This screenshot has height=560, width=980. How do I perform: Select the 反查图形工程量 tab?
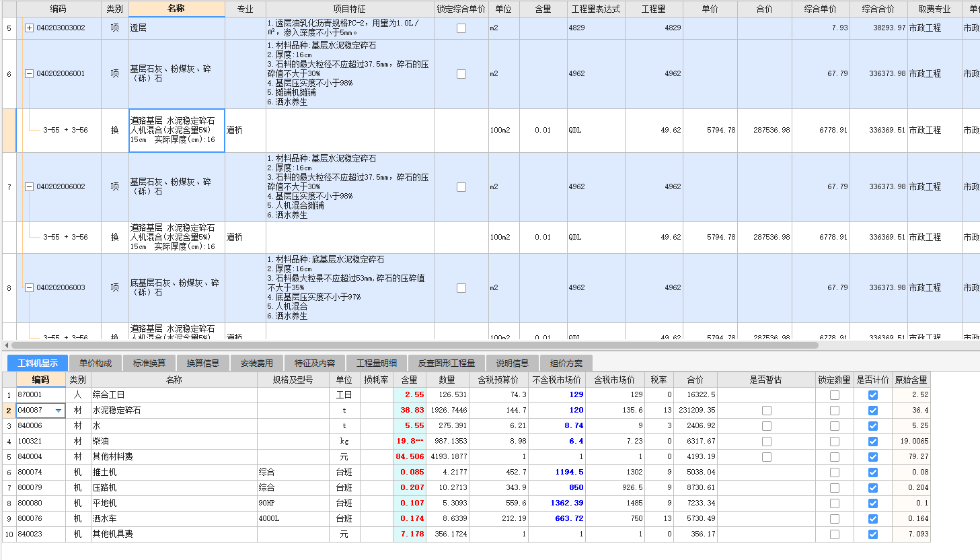coord(447,363)
